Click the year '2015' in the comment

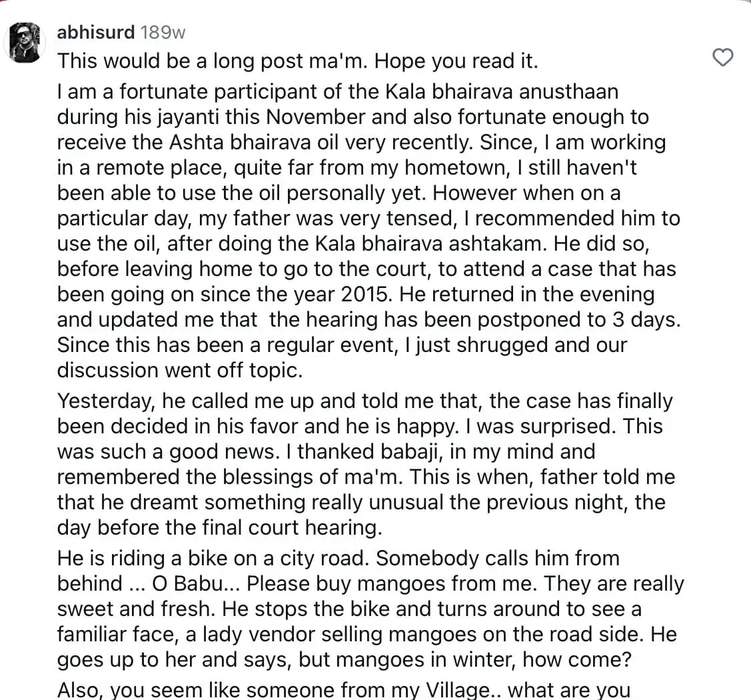pyautogui.click(x=365, y=294)
